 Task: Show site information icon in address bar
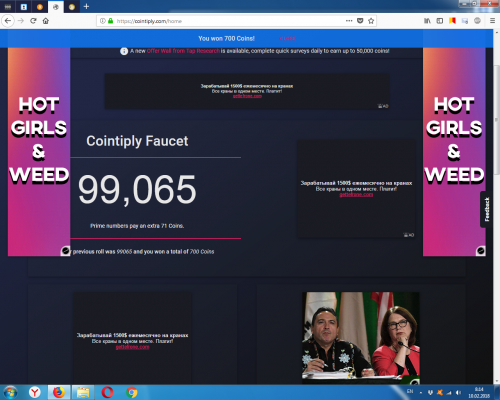click(102, 21)
